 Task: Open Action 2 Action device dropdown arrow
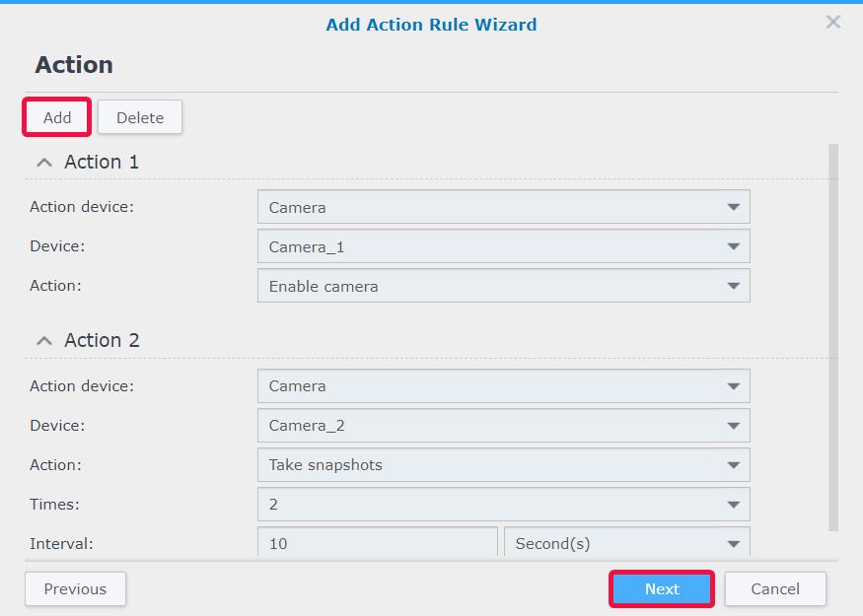click(733, 386)
